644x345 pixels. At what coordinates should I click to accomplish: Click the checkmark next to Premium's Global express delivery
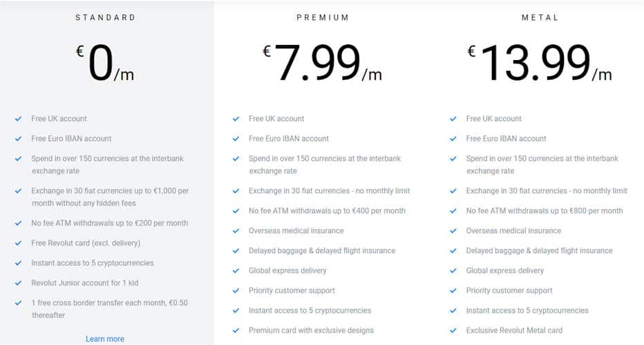[x=236, y=270]
